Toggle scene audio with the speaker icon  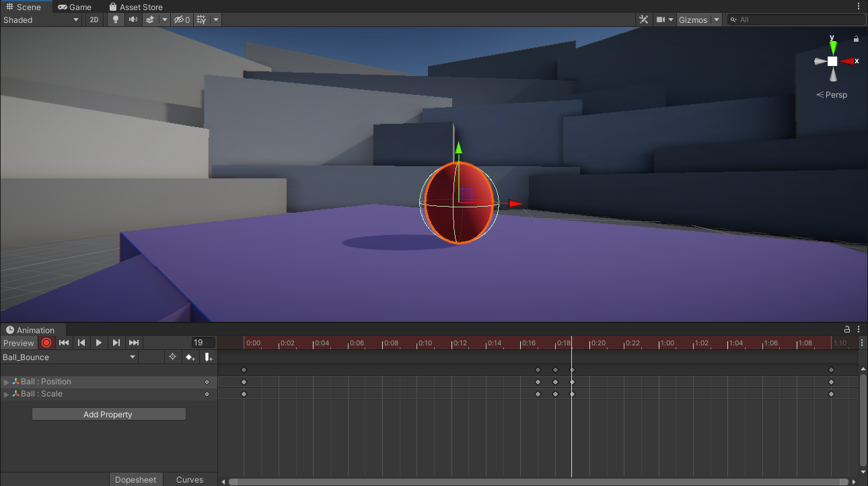point(133,20)
